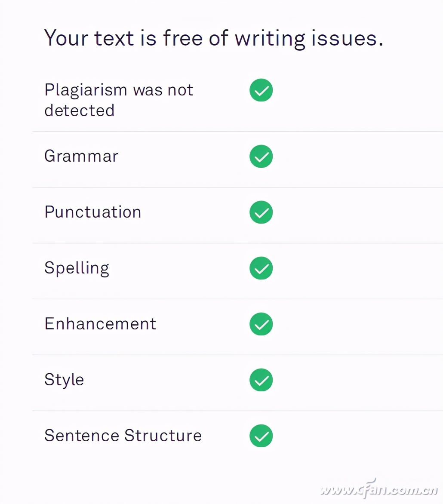Select the Enhancement checkmark icon
Screen dimensions: 443x504
click(x=261, y=324)
